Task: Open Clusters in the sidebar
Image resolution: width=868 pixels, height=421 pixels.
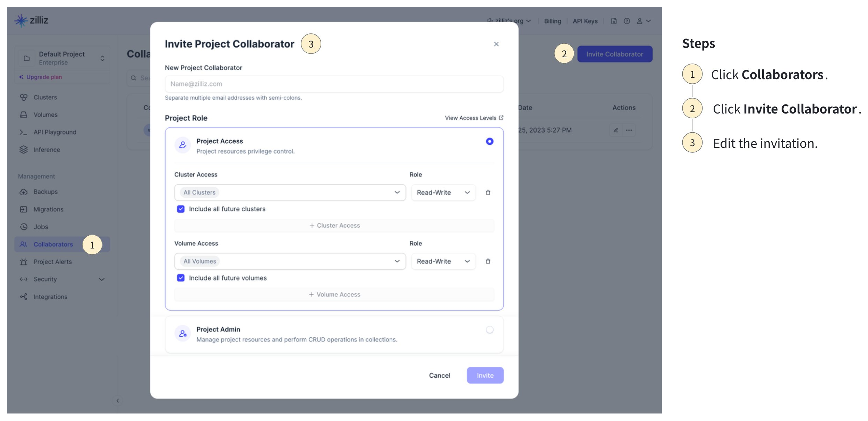Action: 45,98
